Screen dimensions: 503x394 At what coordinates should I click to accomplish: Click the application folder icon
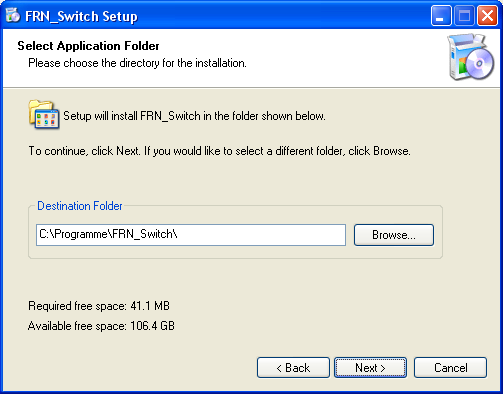[44, 114]
